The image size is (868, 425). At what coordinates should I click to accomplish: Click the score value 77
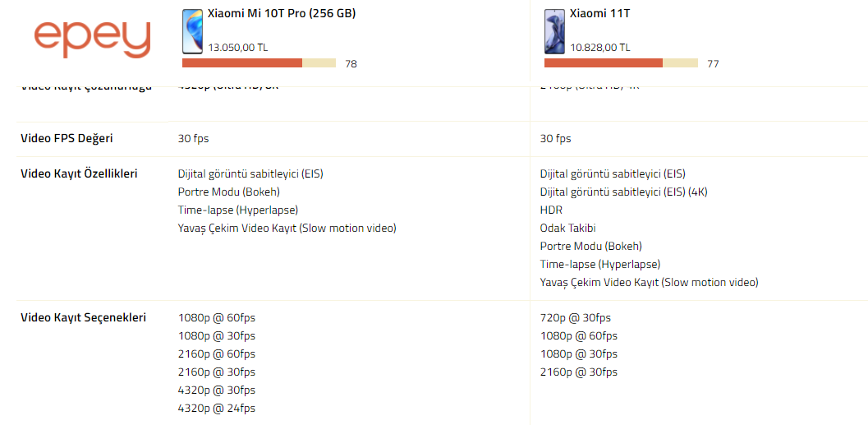click(x=713, y=64)
